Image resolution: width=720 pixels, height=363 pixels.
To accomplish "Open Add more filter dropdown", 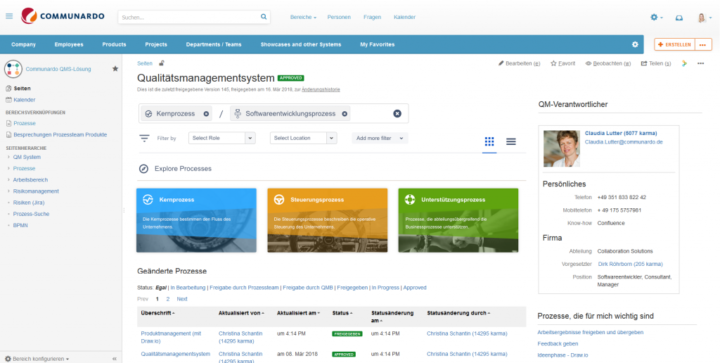I will (x=380, y=138).
